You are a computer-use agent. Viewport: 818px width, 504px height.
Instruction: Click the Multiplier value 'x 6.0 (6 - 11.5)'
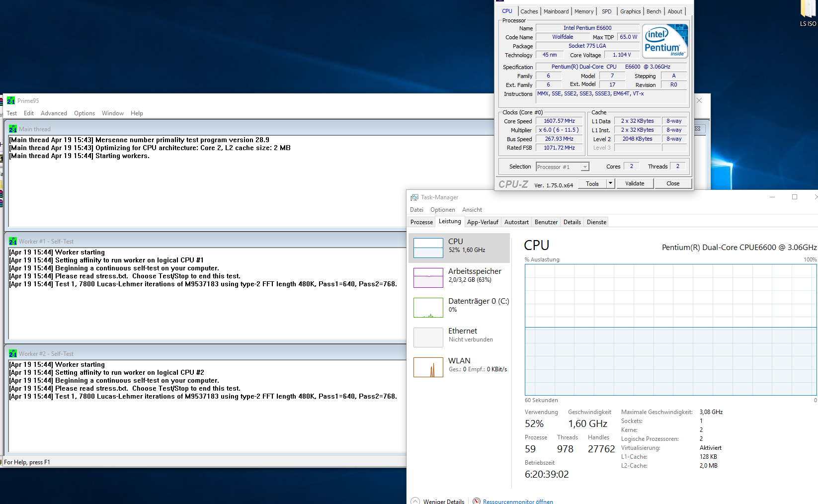(x=559, y=130)
